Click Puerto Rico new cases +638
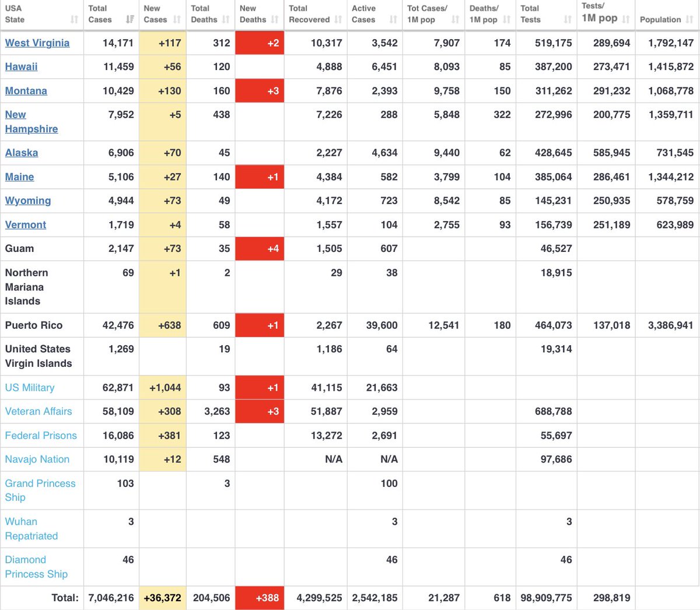 coord(163,325)
